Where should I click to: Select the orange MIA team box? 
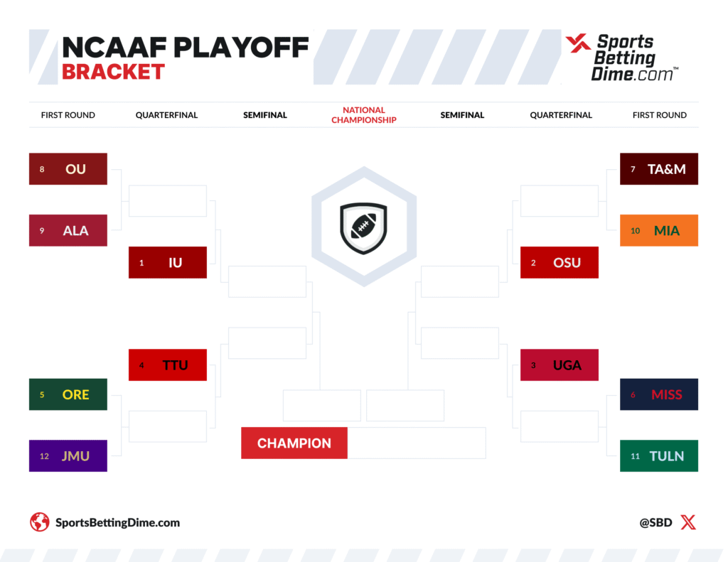659,230
